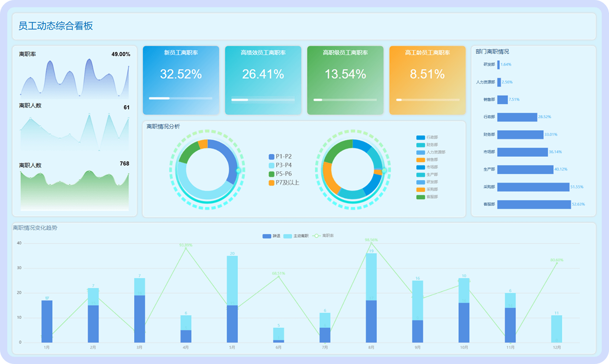Click the 行政部 legend icon in donut chart
The width and height of the screenshot is (609, 364).
[x=421, y=137]
